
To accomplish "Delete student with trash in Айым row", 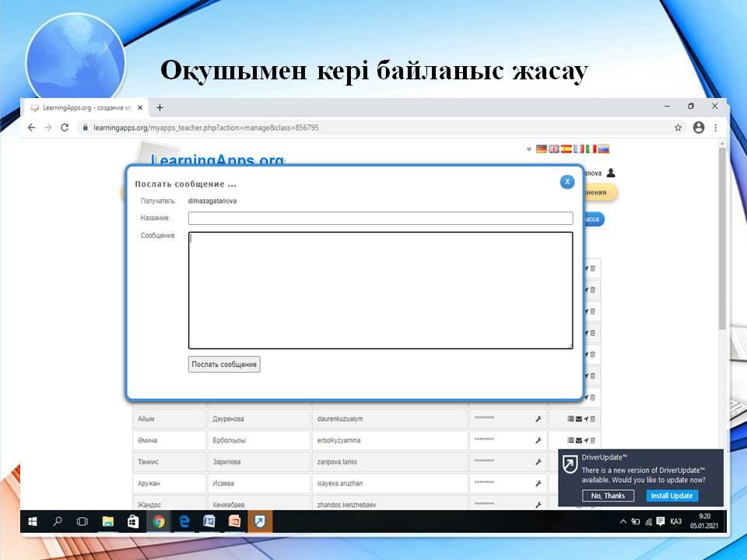I will [593, 419].
